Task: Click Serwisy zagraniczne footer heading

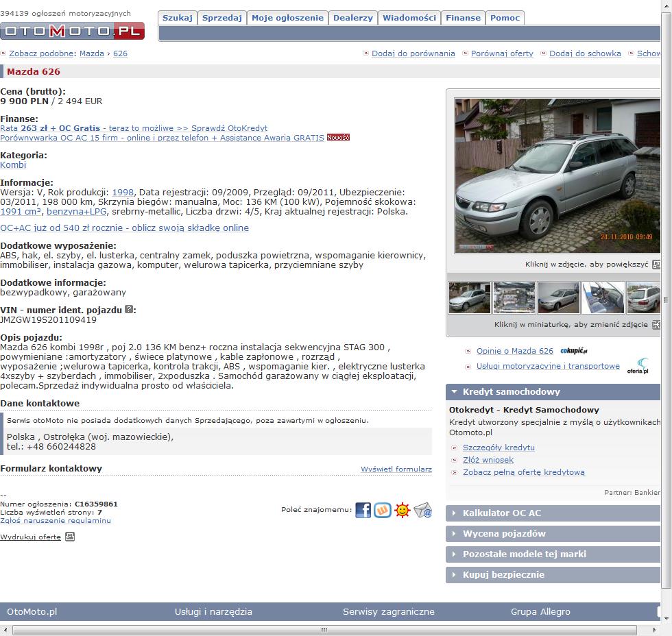Action: click(x=389, y=611)
